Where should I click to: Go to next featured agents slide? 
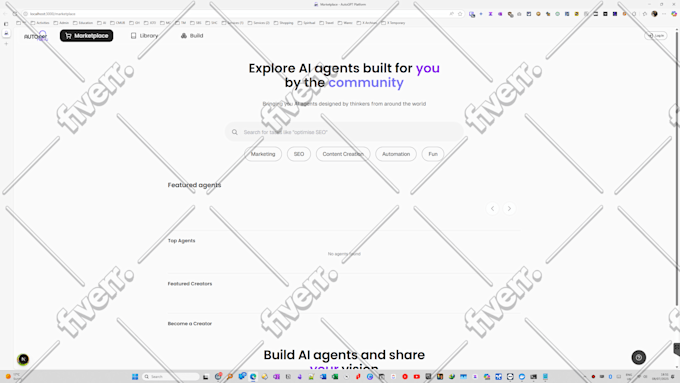[x=509, y=209]
